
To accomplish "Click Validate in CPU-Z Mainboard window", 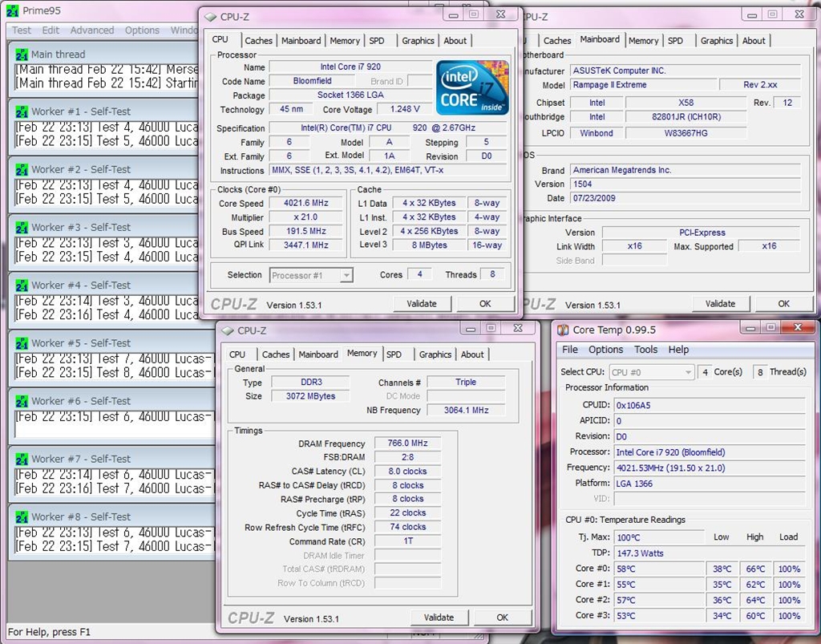I will pos(721,304).
